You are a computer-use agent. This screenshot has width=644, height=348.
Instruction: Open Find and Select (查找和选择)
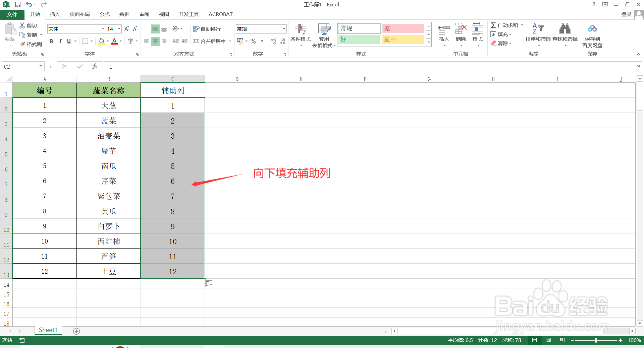coord(565,34)
